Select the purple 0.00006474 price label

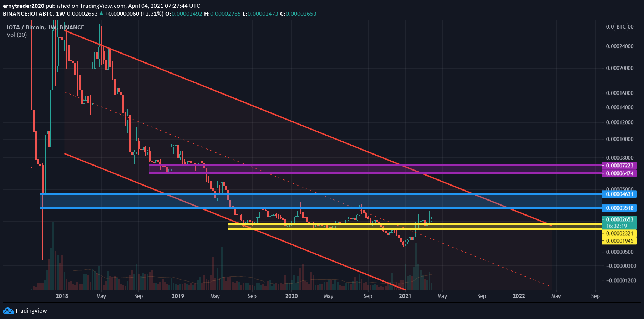coord(619,173)
